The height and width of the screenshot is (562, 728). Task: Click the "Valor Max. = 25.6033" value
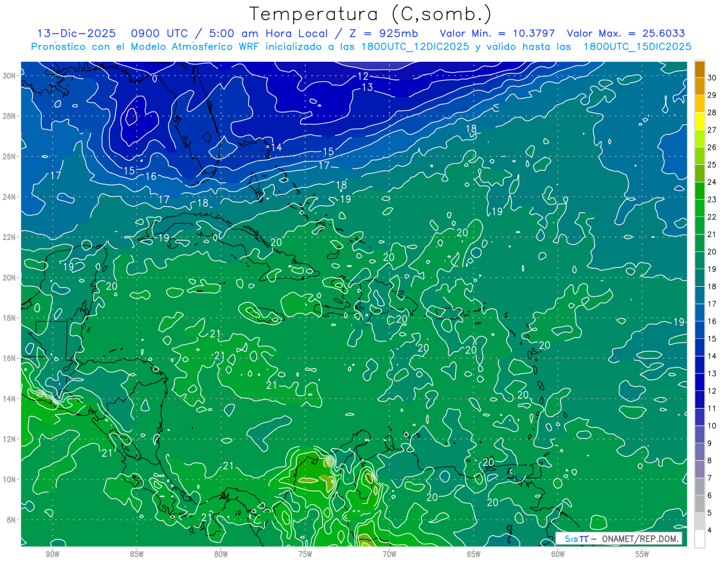(625, 33)
